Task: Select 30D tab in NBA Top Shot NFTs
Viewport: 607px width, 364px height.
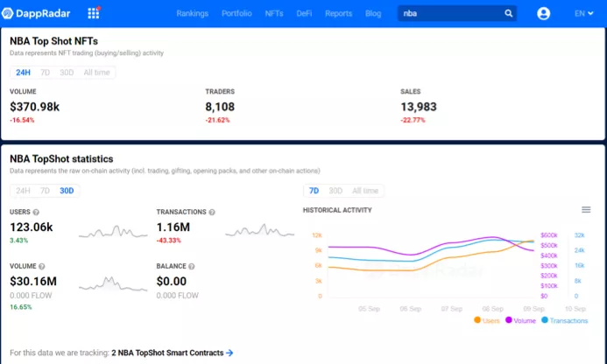Action: tap(67, 73)
